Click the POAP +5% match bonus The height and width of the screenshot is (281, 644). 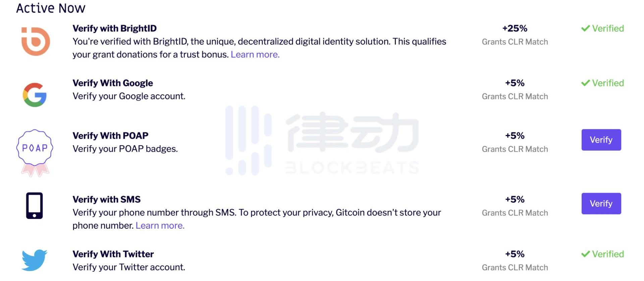pos(515,136)
